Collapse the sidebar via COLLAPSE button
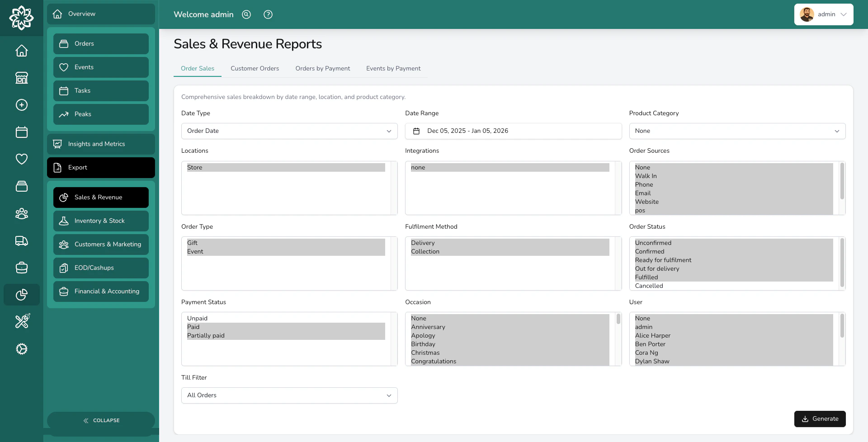 (x=101, y=420)
